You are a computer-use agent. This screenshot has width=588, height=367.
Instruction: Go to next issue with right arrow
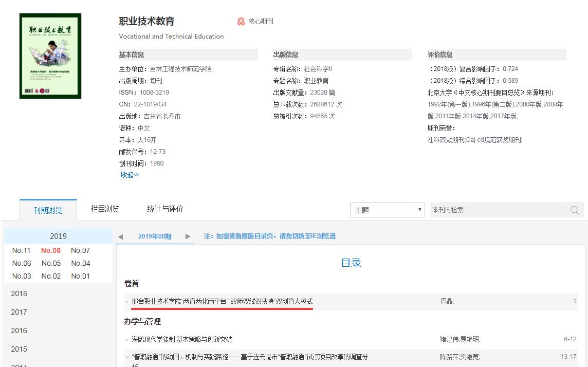(x=188, y=236)
